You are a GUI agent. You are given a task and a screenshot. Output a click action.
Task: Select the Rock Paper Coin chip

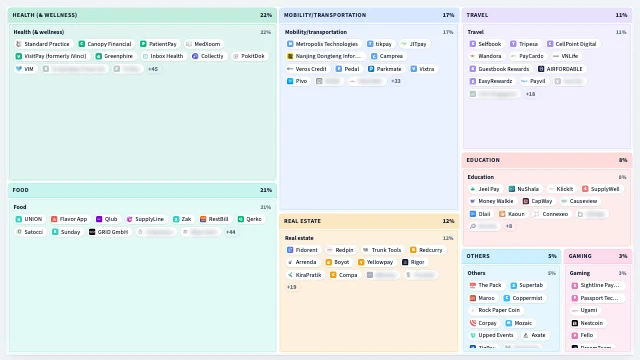point(496,310)
